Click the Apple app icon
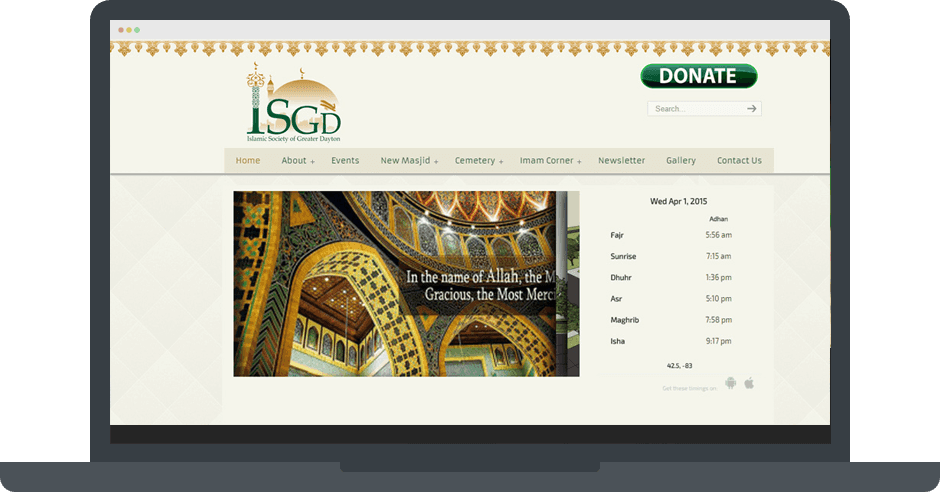The image size is (940, 492). coord(749,383)
